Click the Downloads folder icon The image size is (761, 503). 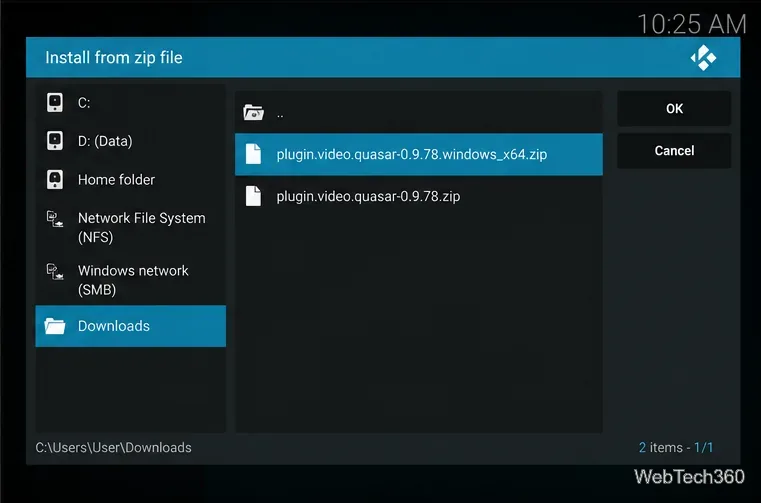tap(55, 326)
